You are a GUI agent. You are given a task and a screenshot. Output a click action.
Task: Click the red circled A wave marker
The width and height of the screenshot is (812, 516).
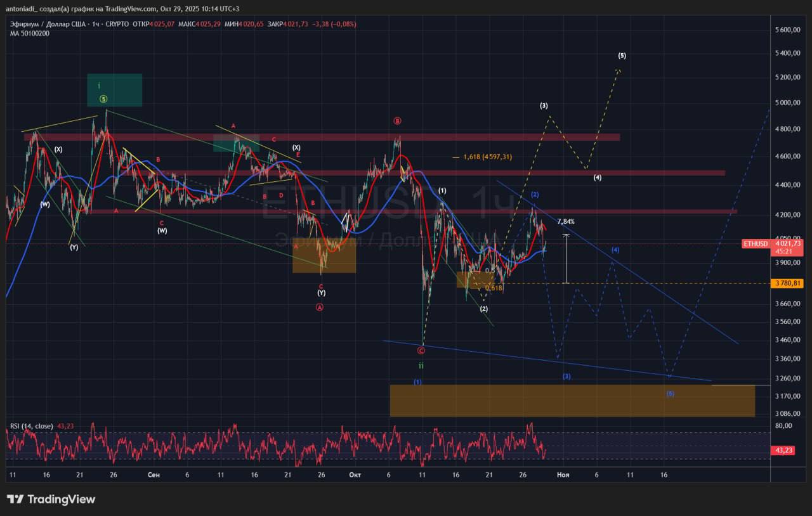point(319,307)
